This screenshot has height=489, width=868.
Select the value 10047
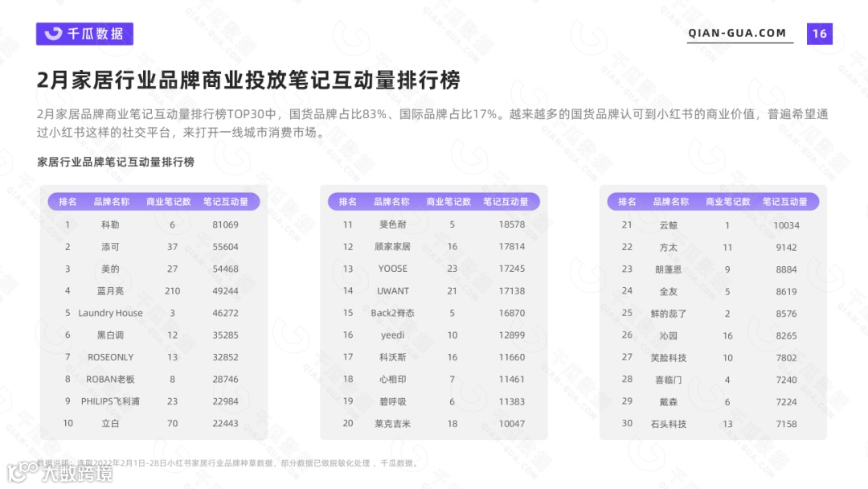click(511, 424)
